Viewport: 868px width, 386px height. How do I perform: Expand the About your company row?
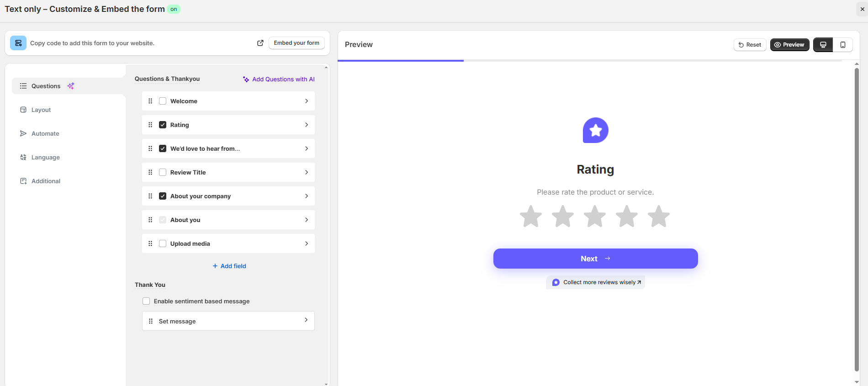tap(306, 196)
